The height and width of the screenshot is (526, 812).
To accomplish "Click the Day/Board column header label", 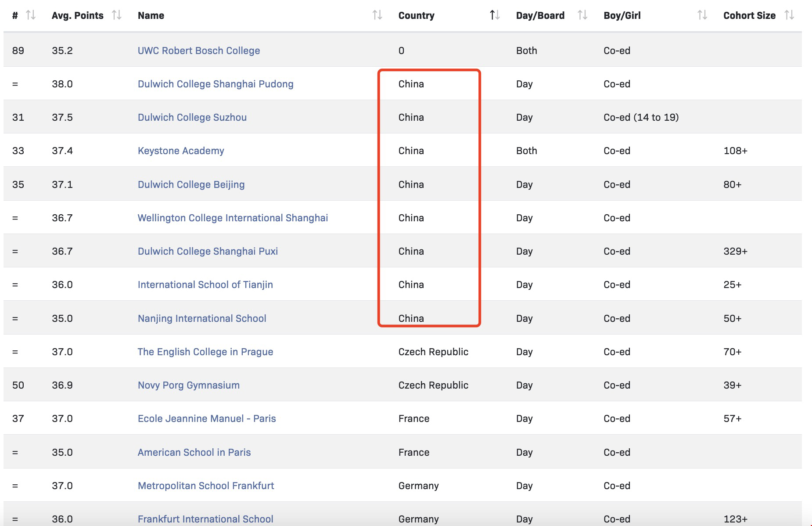I will [x=540, y=15].
